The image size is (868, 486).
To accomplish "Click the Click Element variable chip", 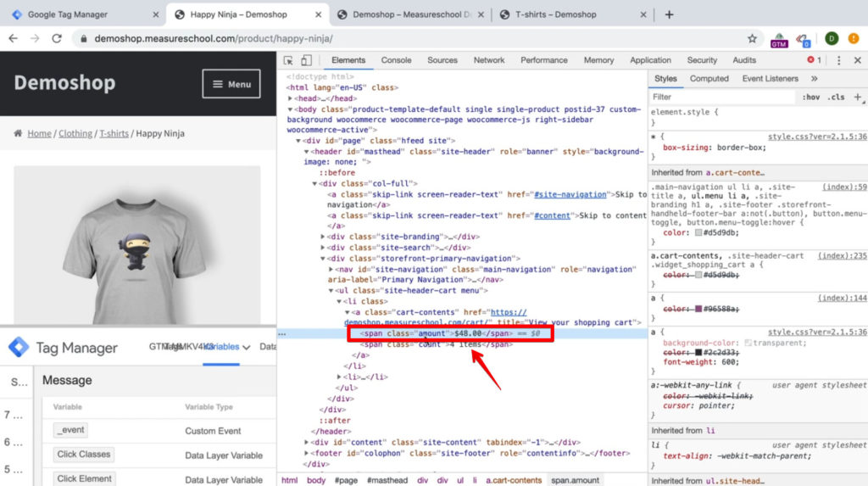I will click(x=84, y=479).
